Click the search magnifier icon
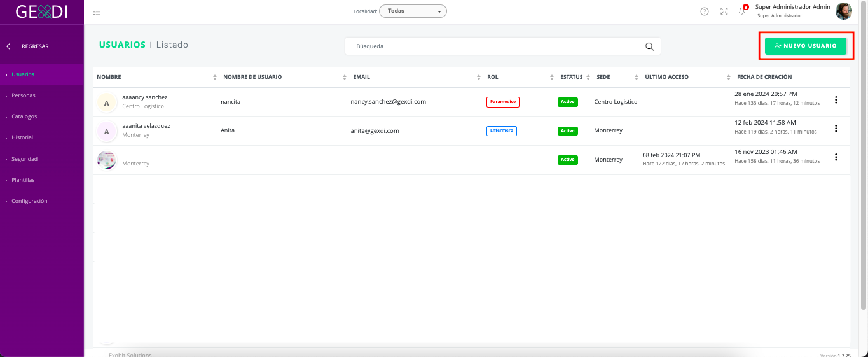Image resolution: width=868 pixels, height=357 pixels. [649, 46]
